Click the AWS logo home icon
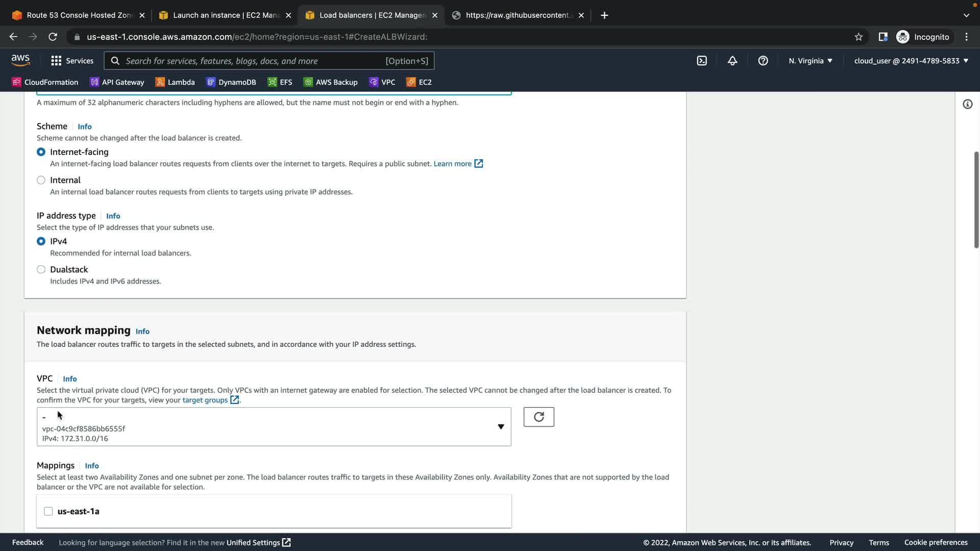Screen dimensions: 980x551 20,60
